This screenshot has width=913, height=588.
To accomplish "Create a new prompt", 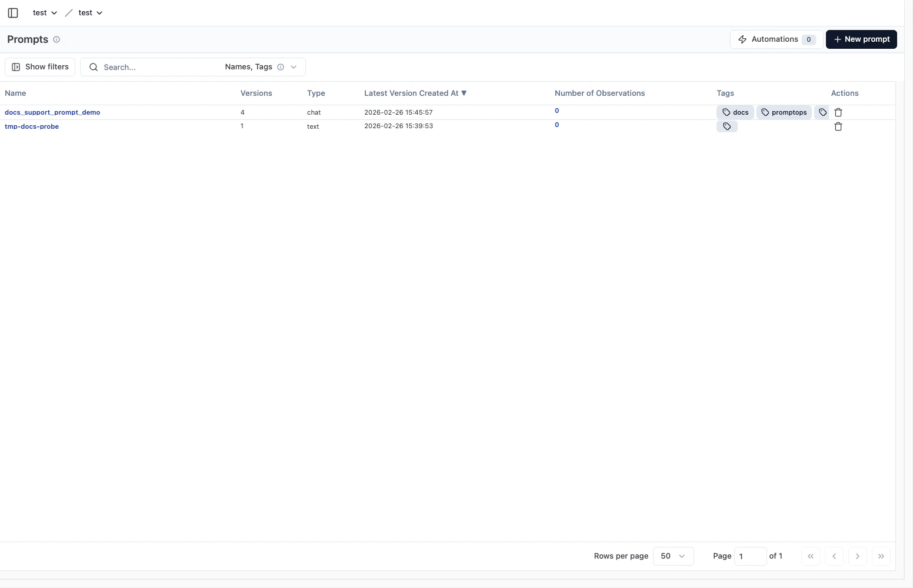I will (861, 39).
